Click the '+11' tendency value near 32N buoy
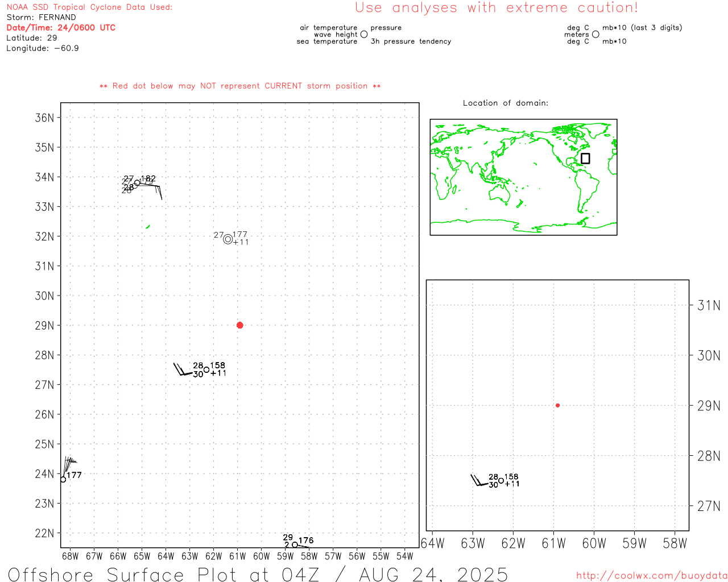 tap(241, 242)
